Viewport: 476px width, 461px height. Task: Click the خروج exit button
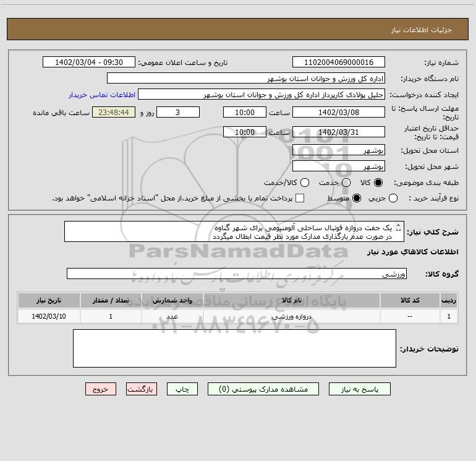click(101, 389)
